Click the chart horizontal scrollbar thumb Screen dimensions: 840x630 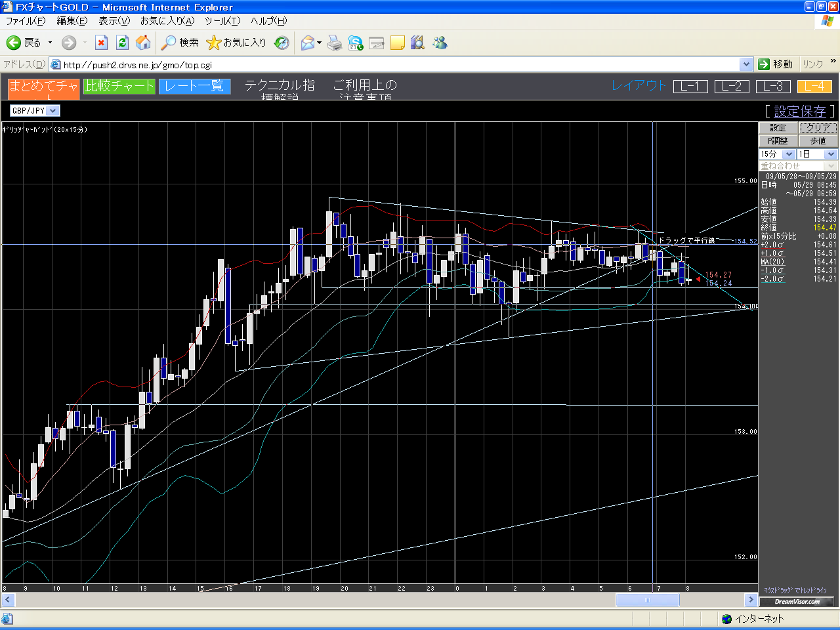[647, 600]
